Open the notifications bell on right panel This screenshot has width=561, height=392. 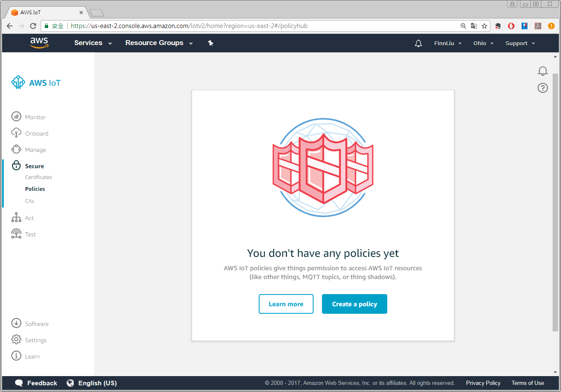click(543, 71)
